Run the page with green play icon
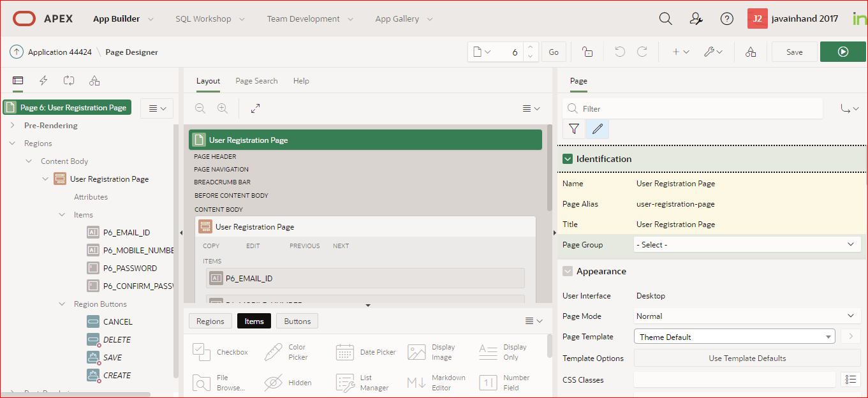 (842, 51)
